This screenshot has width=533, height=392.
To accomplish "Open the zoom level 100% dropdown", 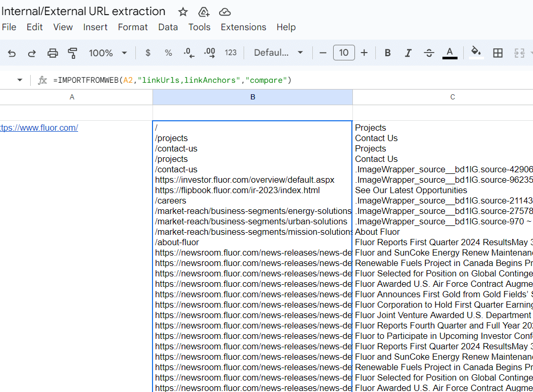I will (x=108, y=53).
